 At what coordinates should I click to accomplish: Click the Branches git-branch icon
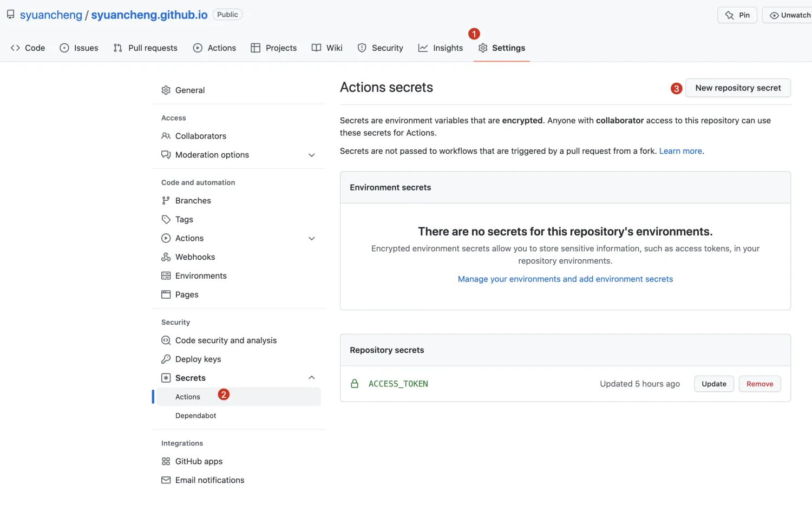coord(166,201)
